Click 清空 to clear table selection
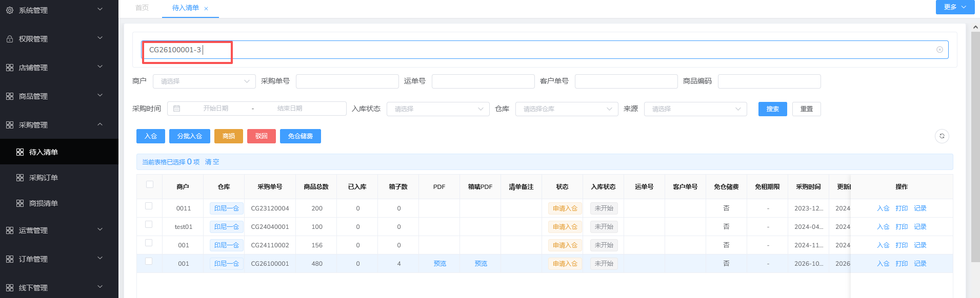The height and width of the screenshot is (298, 980). click(x=212, y=162)
